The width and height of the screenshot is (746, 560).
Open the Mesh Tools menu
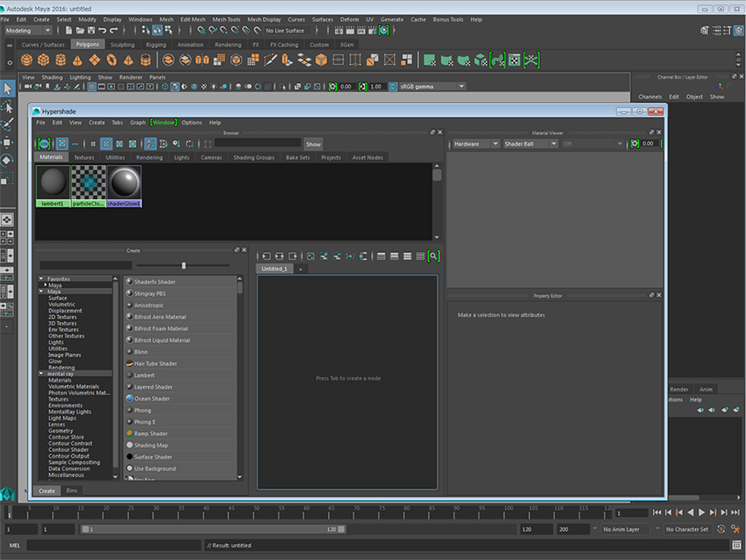click(x=227, y=20)
